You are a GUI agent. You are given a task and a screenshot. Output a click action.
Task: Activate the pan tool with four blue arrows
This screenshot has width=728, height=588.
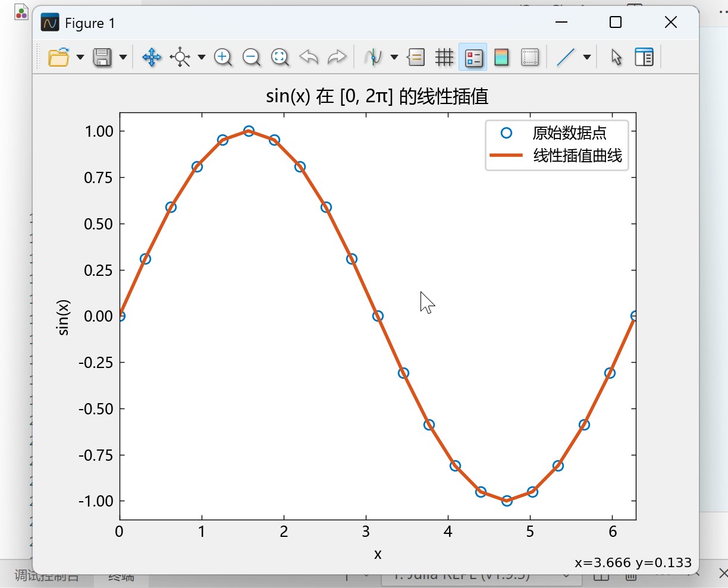click(152, 58)
